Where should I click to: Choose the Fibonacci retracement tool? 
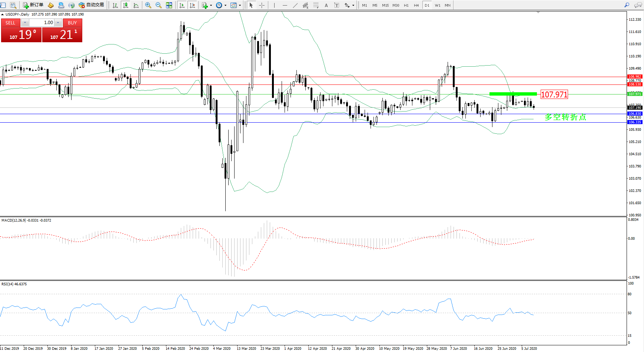pyautogui.click(x=316, y=5)
